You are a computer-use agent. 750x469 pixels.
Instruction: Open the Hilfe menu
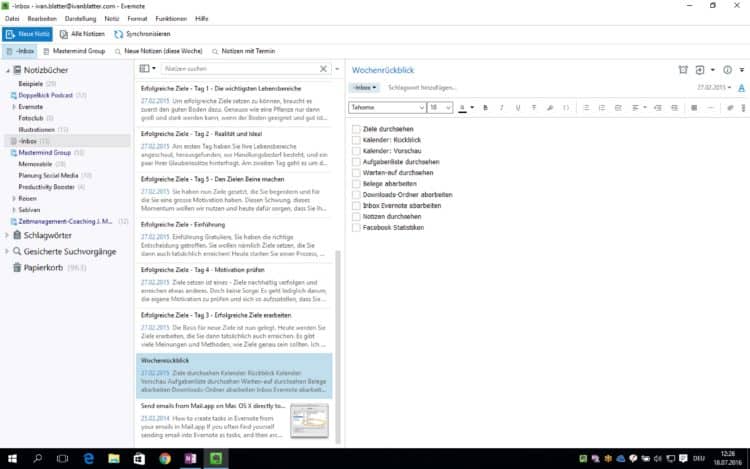coord(202,19)
